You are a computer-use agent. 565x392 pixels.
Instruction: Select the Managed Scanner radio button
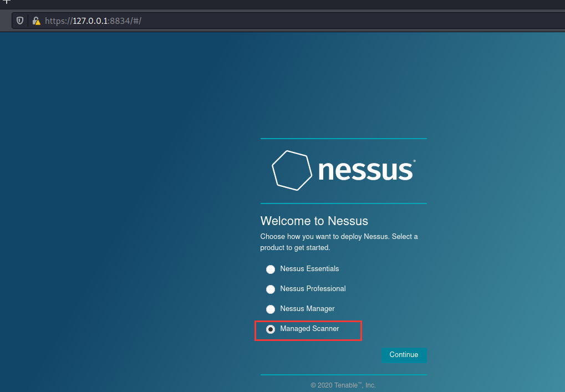270,329
